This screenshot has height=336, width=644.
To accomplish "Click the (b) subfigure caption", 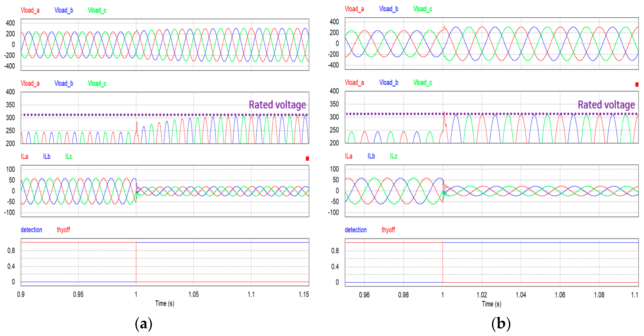I will 501,324.
